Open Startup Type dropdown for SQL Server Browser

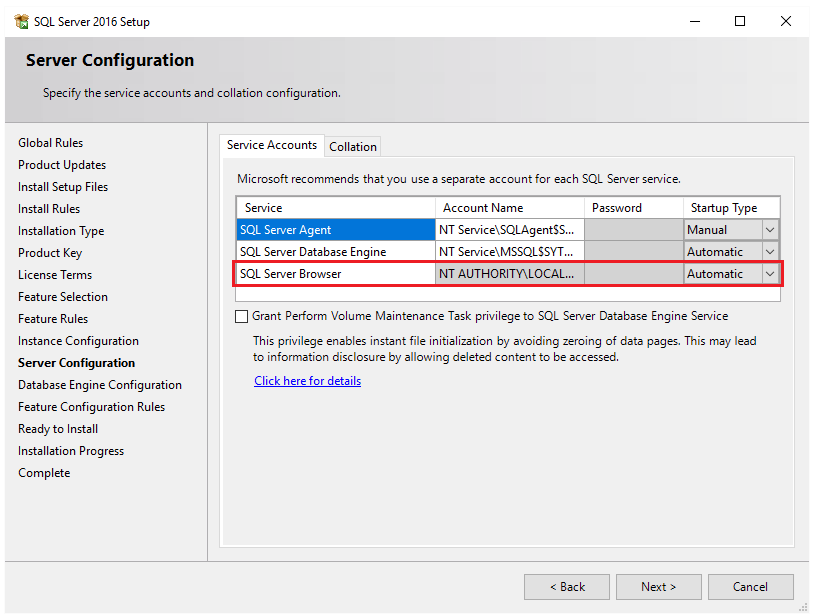[770, 274]
